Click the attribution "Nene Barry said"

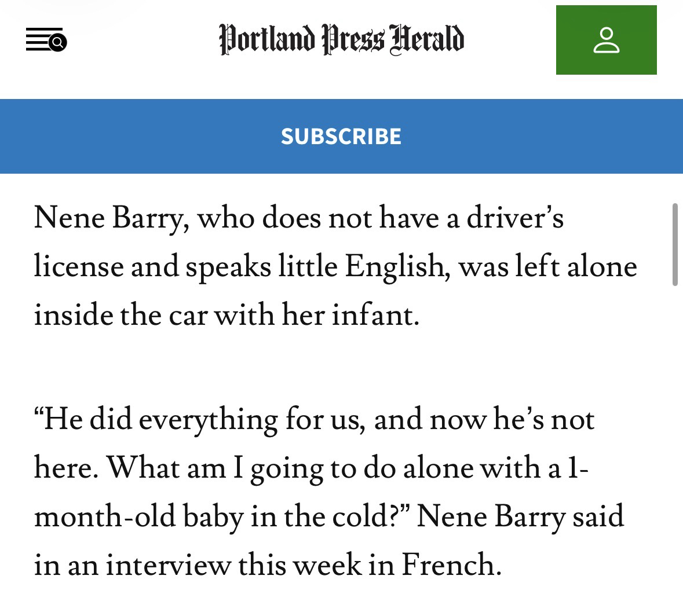pos(520,516)
